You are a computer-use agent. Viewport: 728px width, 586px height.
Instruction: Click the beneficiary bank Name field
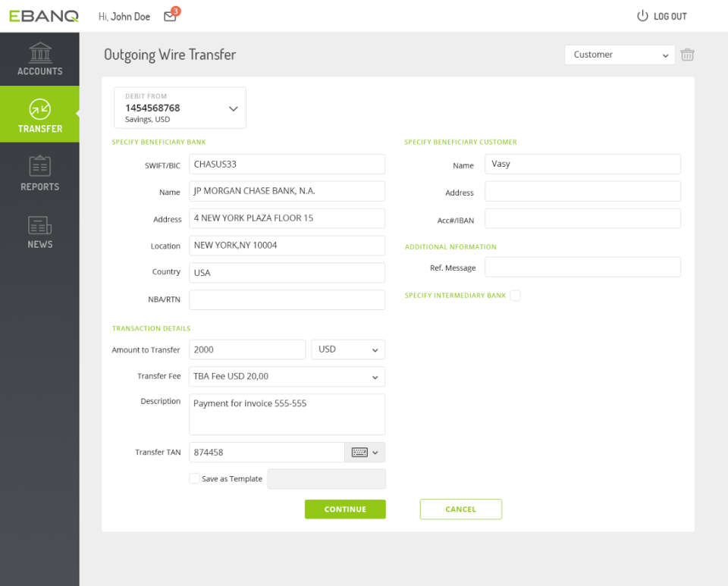pyautogui.click(x=287, y=191)
